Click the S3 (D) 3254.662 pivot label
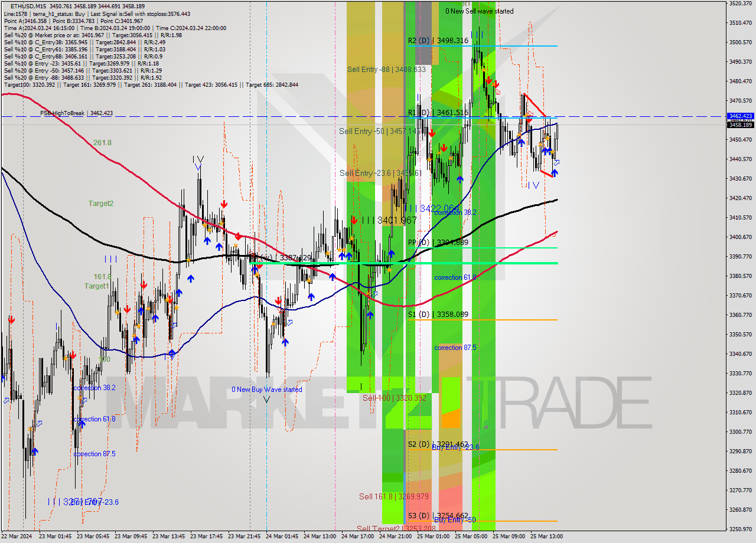The image size is (756, 543). [x=438, y=515]
